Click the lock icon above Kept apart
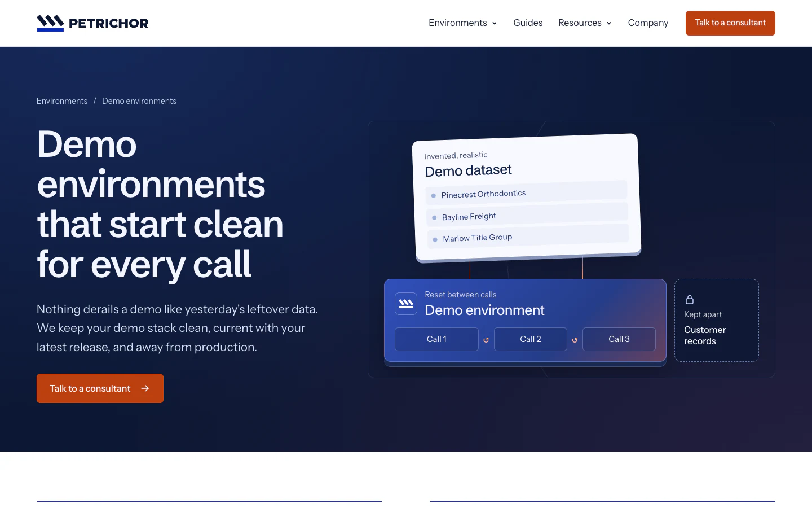Screen dimensions: 812x508 coord(689,299)
